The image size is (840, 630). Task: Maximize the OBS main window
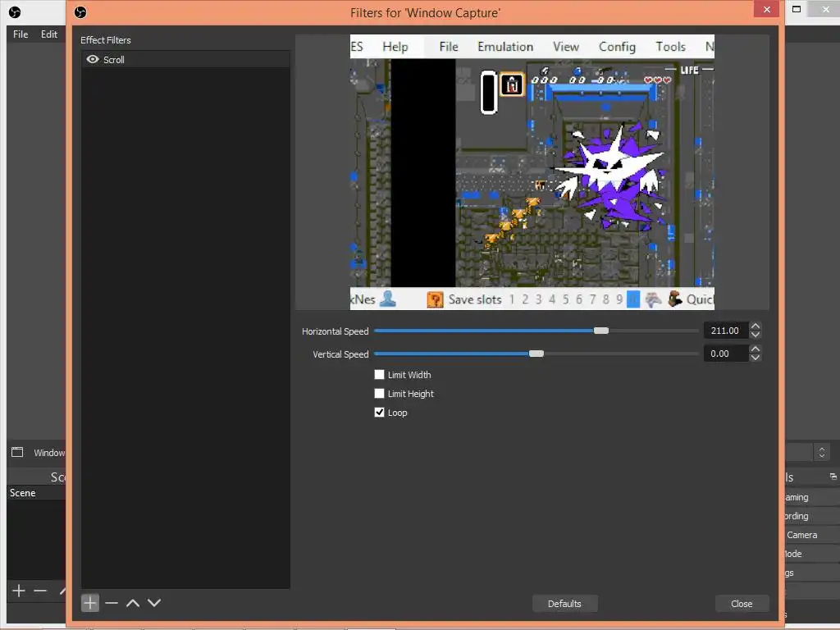pyautogui.click(x=797, y=9)
